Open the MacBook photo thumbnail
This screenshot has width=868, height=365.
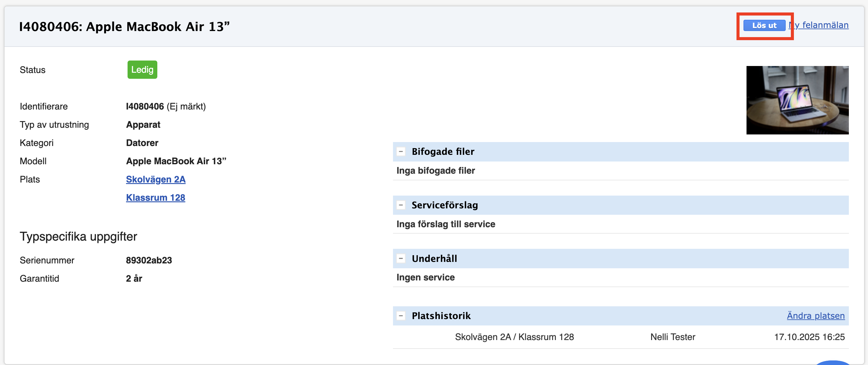797,100
